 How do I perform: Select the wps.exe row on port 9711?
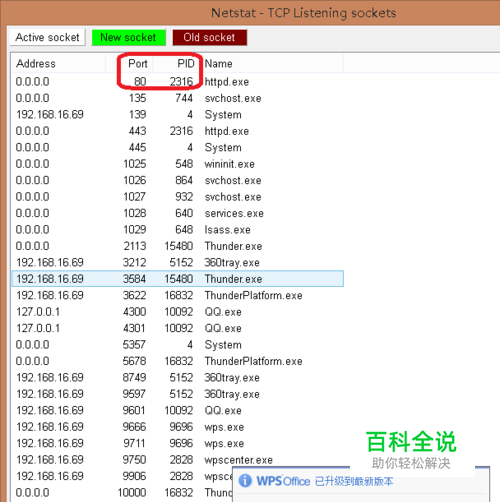click(178, 443)
